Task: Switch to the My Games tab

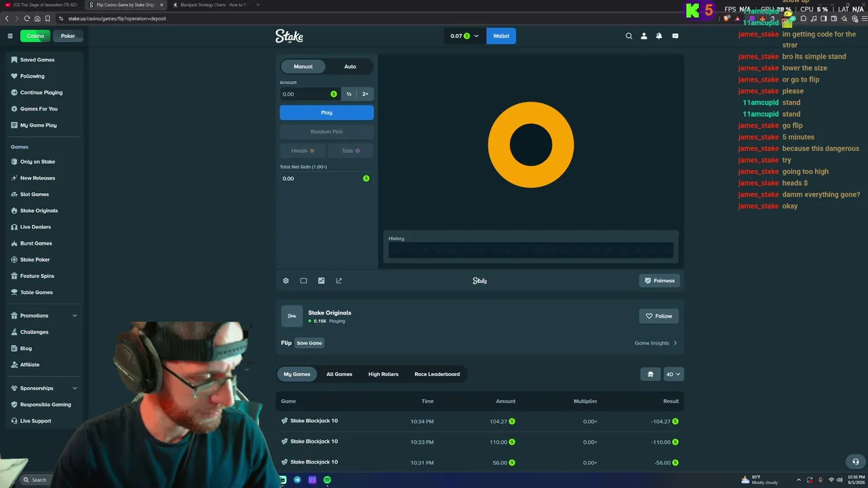Action: click(x=297, y=374)
